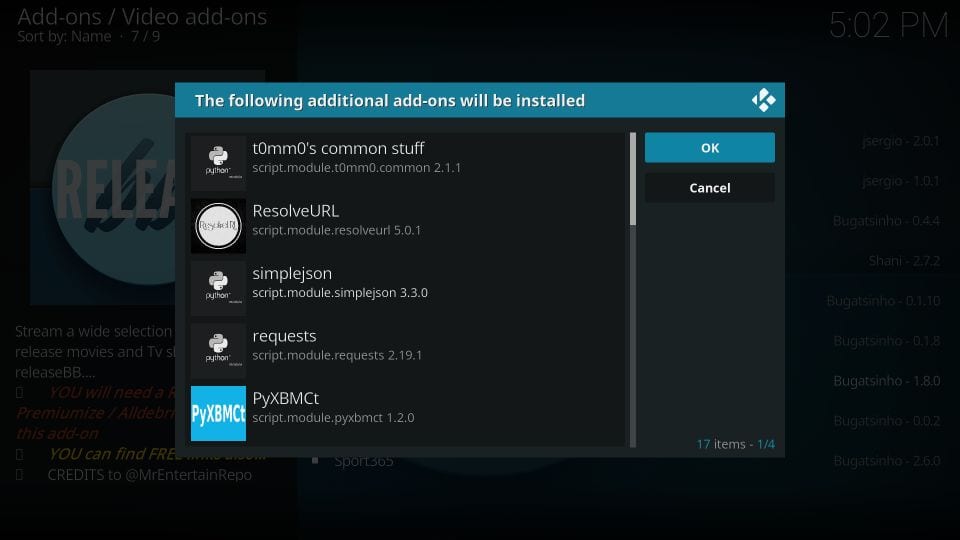
Task: Select the simplejson list entry
Action: pos(407,288)
